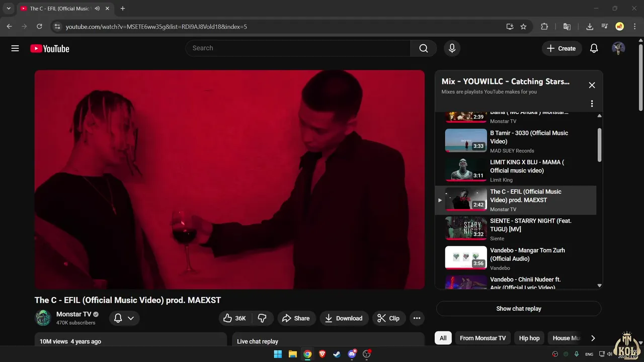Mute the tab via speaker icon

coord(97,9)
